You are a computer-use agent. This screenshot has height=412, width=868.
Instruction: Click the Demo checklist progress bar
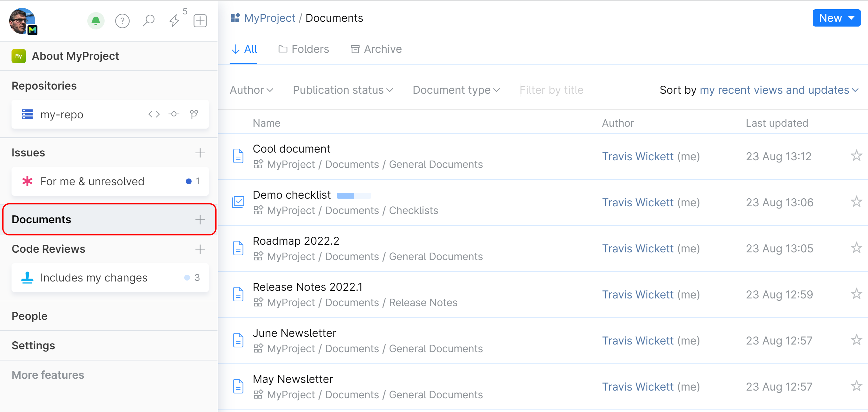coord(354,195)
